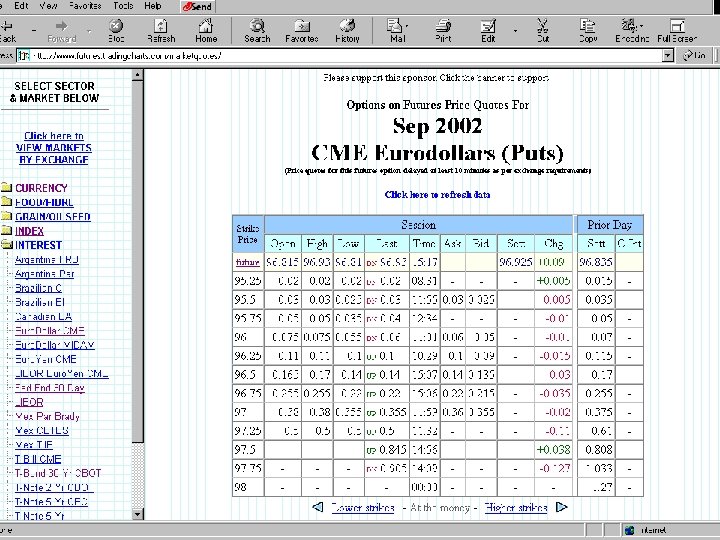Image resolution: width=720 pixels, height=540 pixels.
Task: Click the Higher strikes link
Action: 516,508
